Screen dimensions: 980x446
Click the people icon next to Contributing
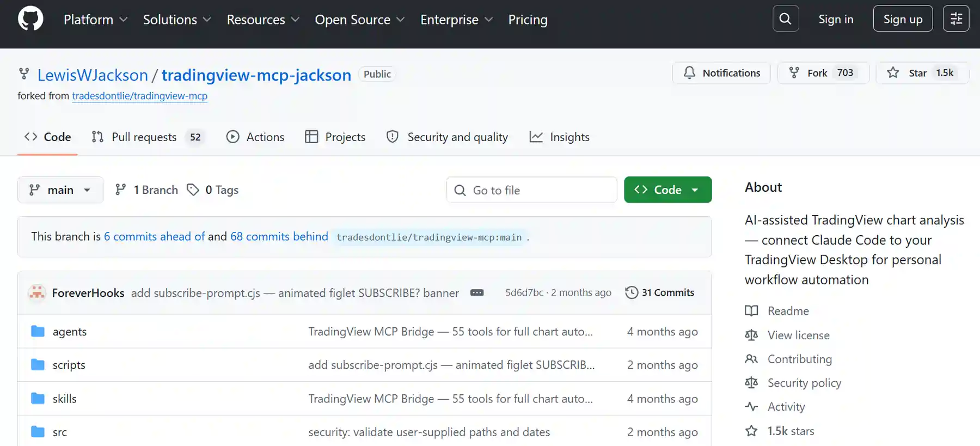point(751,359)
